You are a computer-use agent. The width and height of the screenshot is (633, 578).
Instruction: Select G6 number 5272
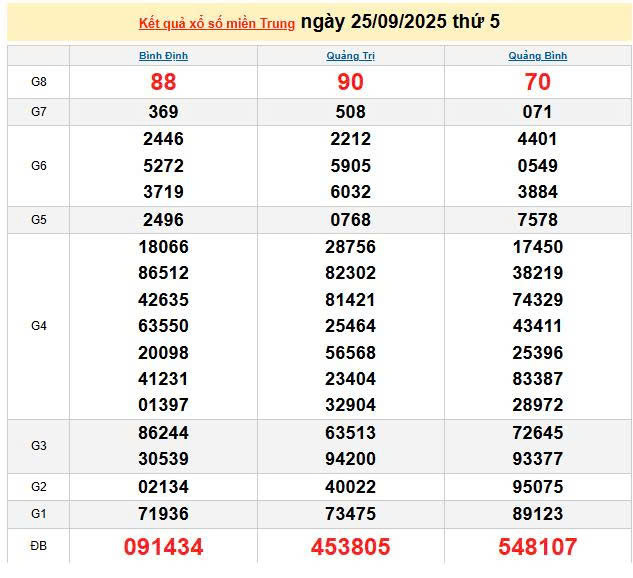[x=163, y=166]
